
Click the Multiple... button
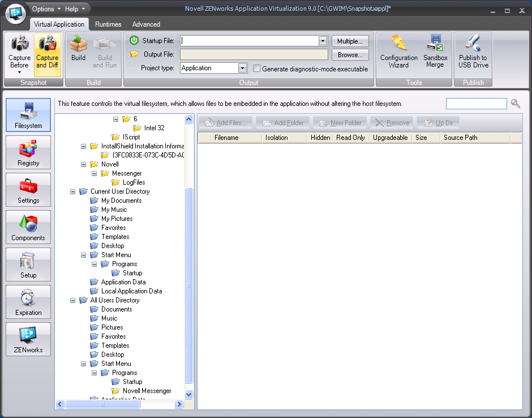[350, 41]
